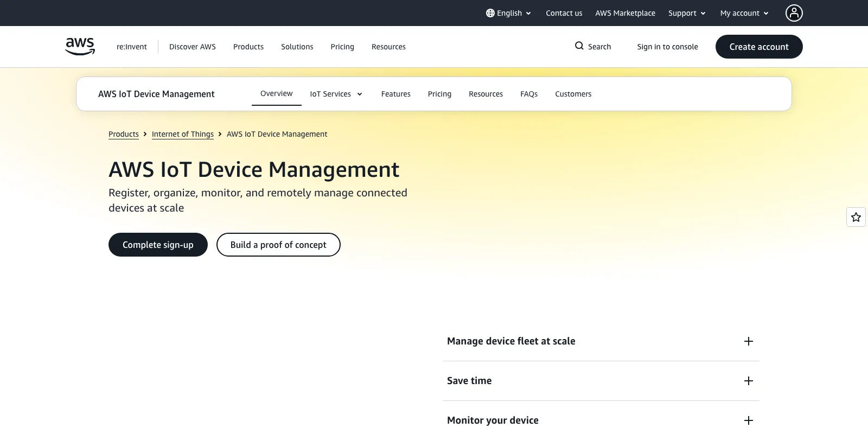Click the bookmark star icon

click(x=856, y=217)
